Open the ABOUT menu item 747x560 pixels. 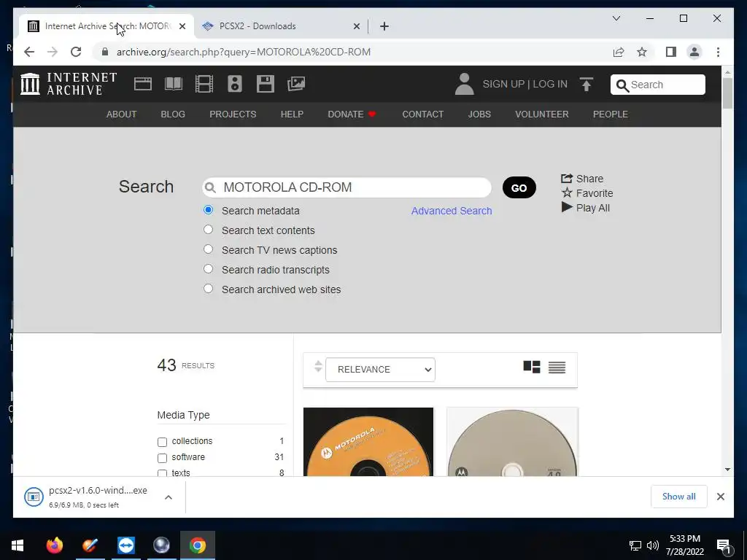[x=122, y=114]
